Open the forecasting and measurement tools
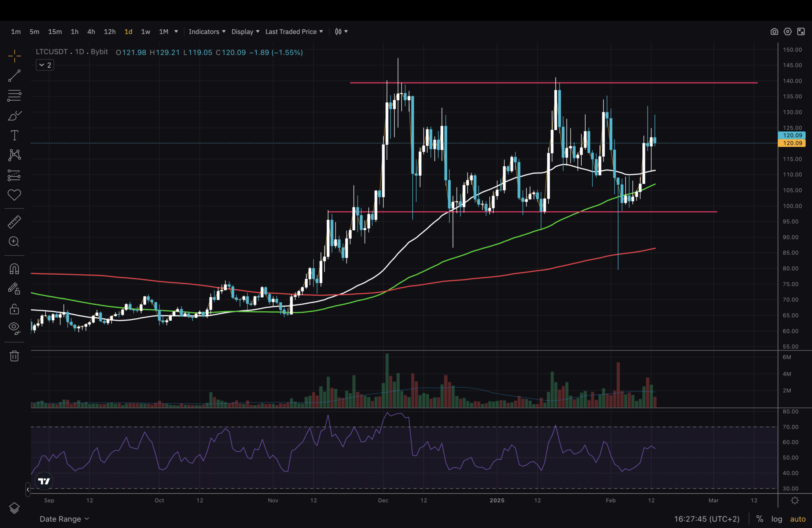The height and width of the screenshot is (528, 812). click(14, 175)
